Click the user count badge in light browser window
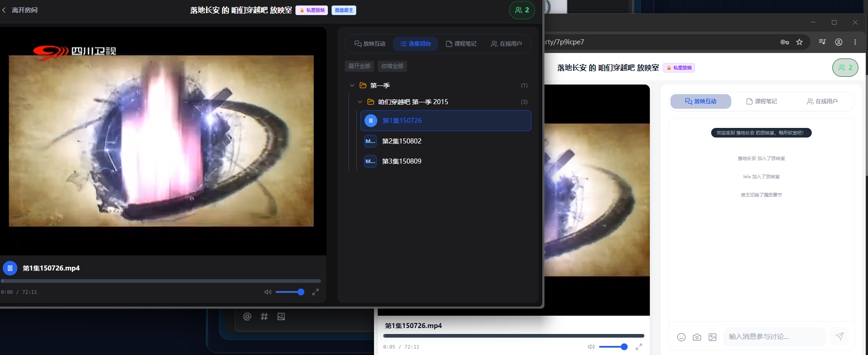 click(x=845, y=68)
